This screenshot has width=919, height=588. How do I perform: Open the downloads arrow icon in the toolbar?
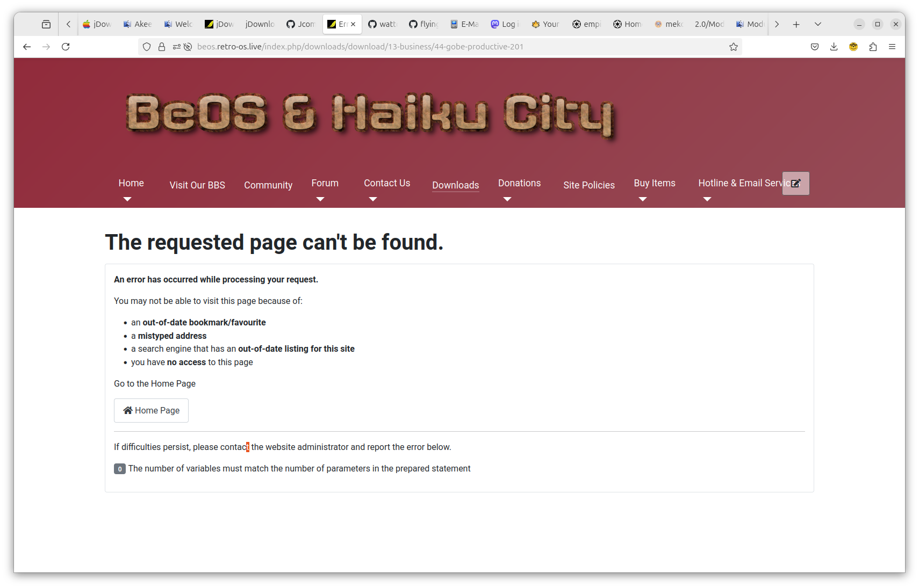click(x=834, y=47)
